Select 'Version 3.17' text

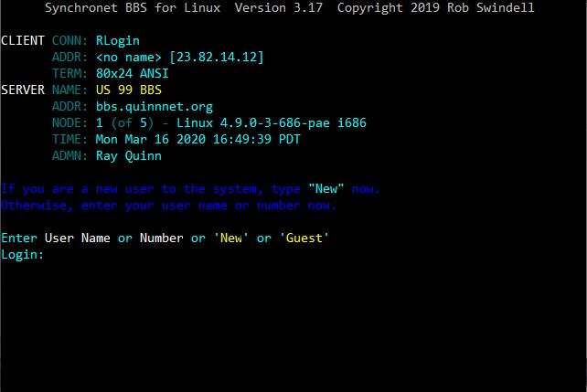click(279, 7)
